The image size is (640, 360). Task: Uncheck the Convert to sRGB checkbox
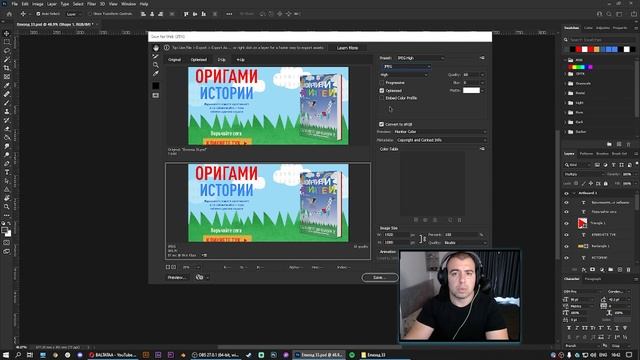(x=382, y=124)
